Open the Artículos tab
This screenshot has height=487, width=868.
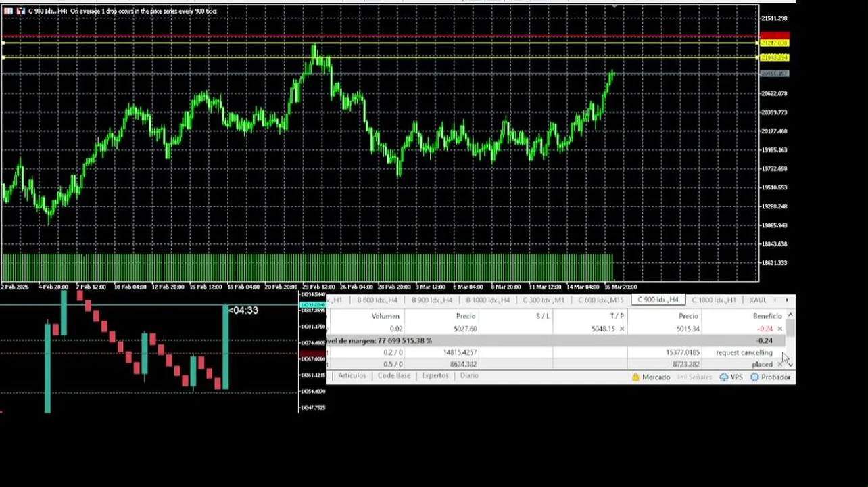[352, 376]
